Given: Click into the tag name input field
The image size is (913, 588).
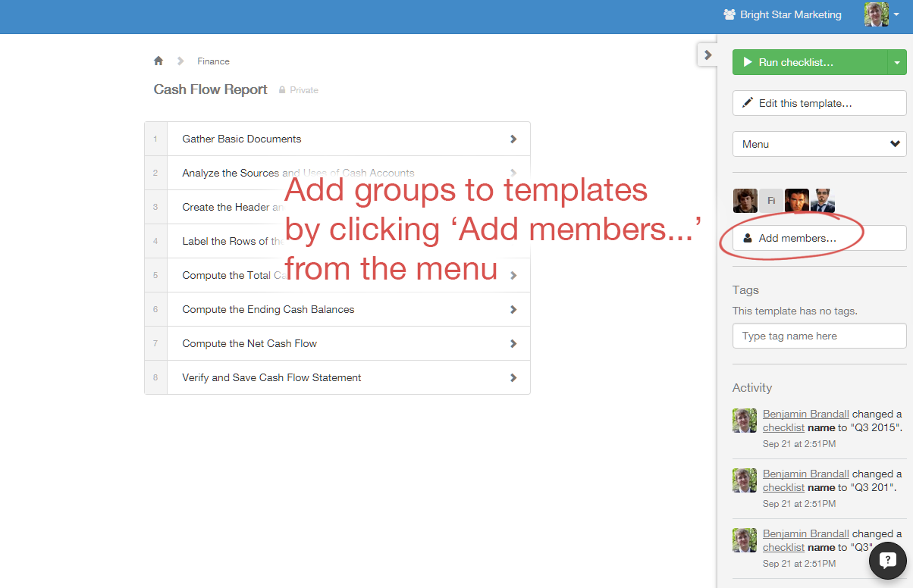Looking at the screenshot, I should pos(819,336).
